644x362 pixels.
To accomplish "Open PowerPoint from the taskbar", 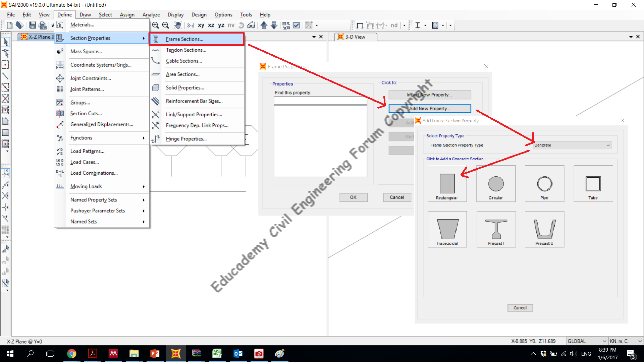I will (x=155, y=354).
